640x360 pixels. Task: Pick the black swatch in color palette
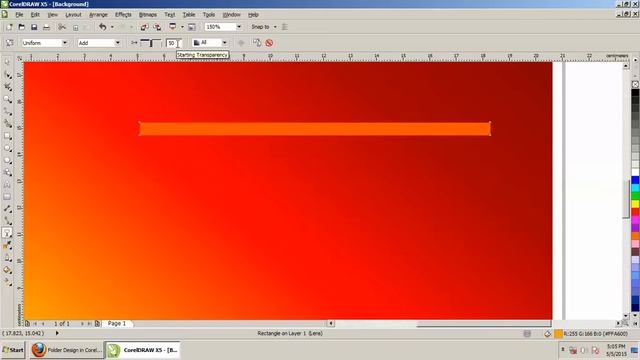pos(635,93)
